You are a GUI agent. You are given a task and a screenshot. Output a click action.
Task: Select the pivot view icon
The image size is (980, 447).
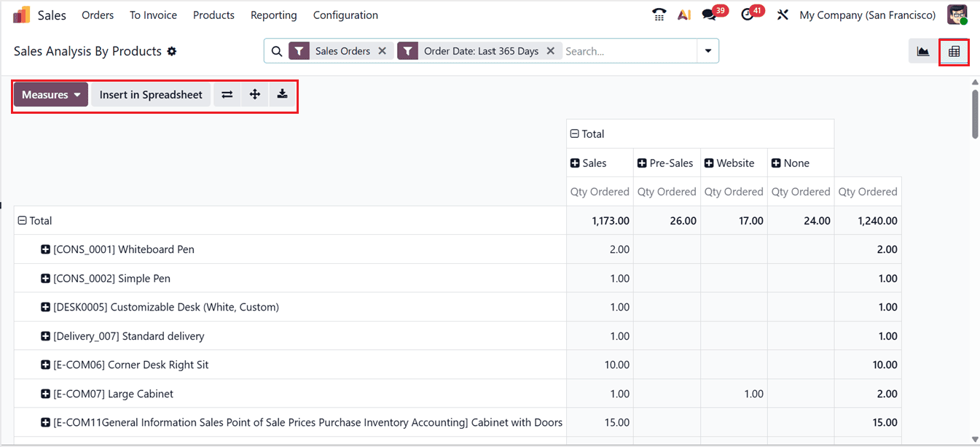point(953,51)
